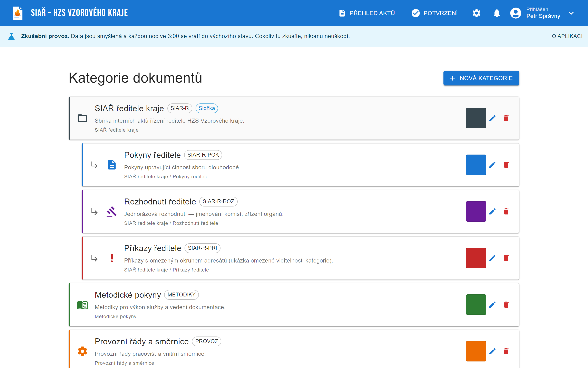Click the document icon of Pokyny ředitele
The height and width of the screenshot is (368, 588).
click(112, 165)
